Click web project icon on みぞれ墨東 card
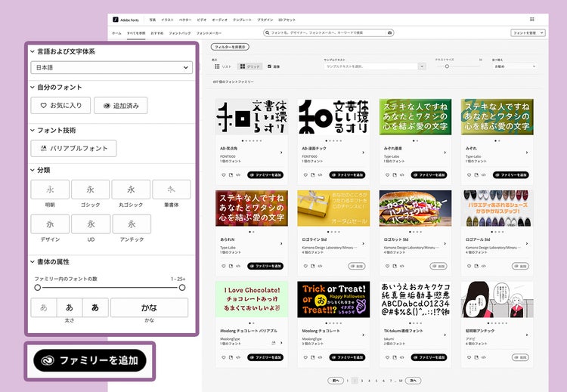567x392 pixels. pyautogui.click(x=395, y=175)
